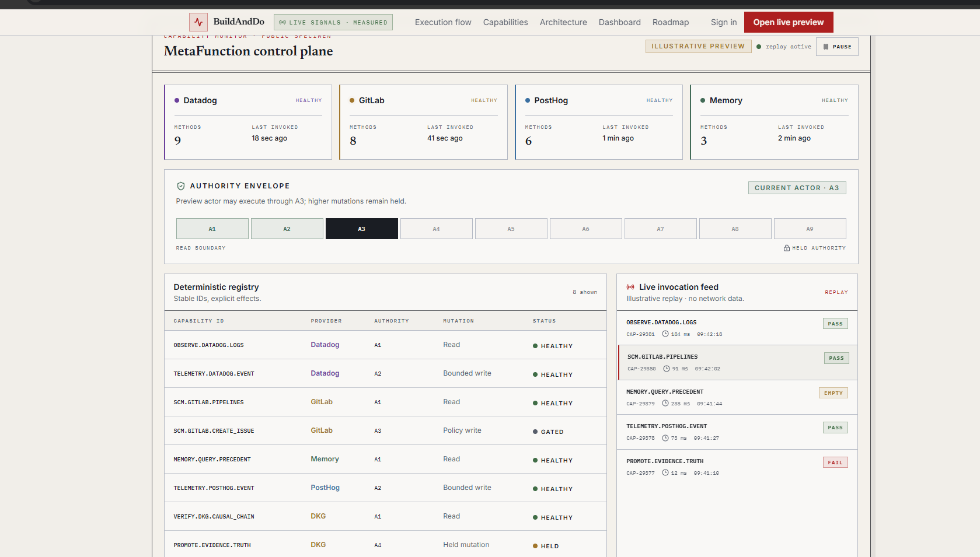Image resolution: width=980 pixels, height=557 pixels.
Task: Click the EMPTY badge on the MEMORY.QUERY.PRECEDENT feed entry
Action: point(833,393)
